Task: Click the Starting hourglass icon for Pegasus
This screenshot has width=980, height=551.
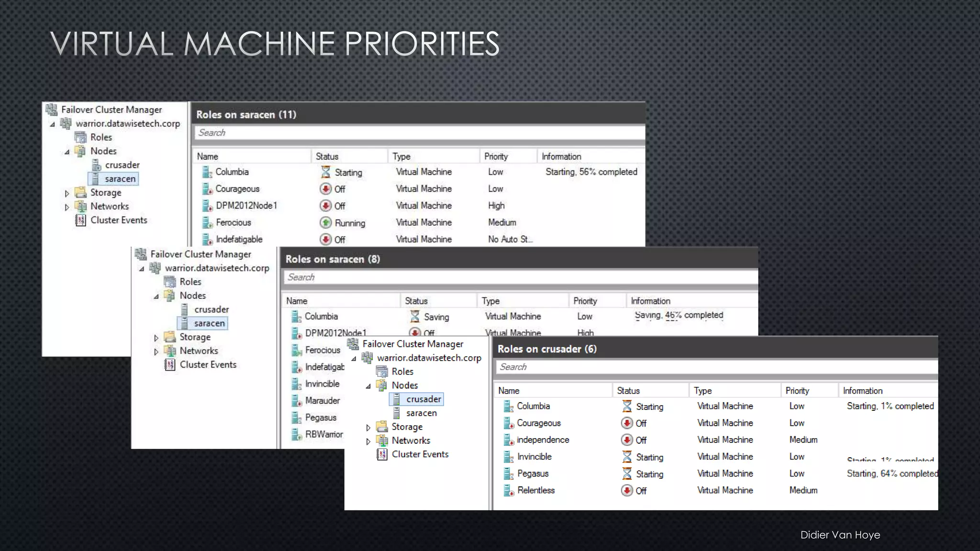Action: [x=627, y=474]
